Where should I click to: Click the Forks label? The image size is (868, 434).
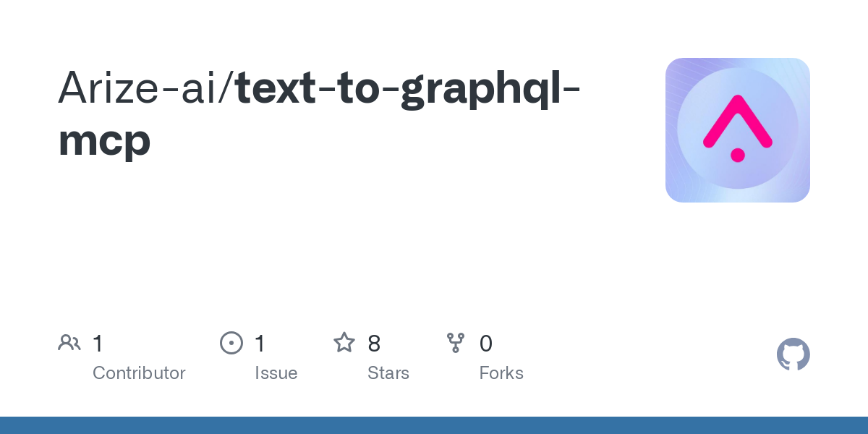pos(501,373)
